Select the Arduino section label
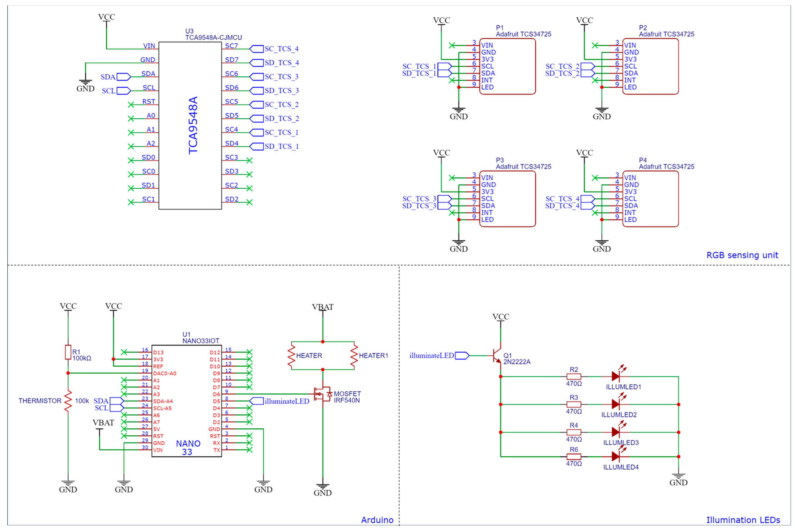Screen dimensions: 795x532 [377, 520]
